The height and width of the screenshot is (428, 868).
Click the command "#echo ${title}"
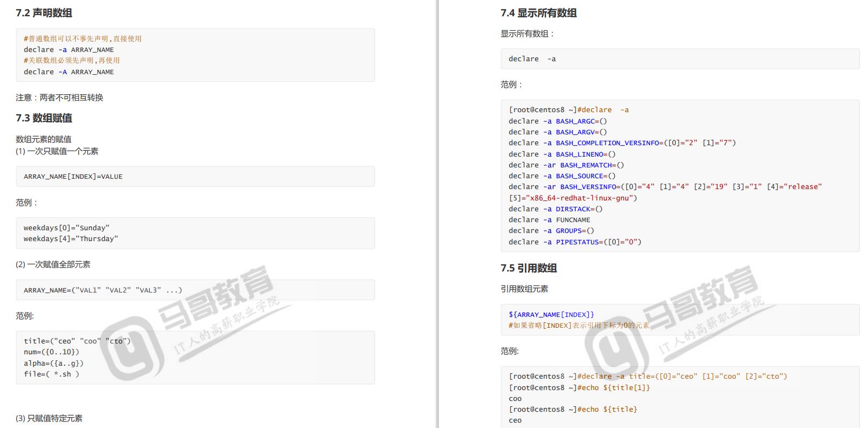tap(607, 410)
